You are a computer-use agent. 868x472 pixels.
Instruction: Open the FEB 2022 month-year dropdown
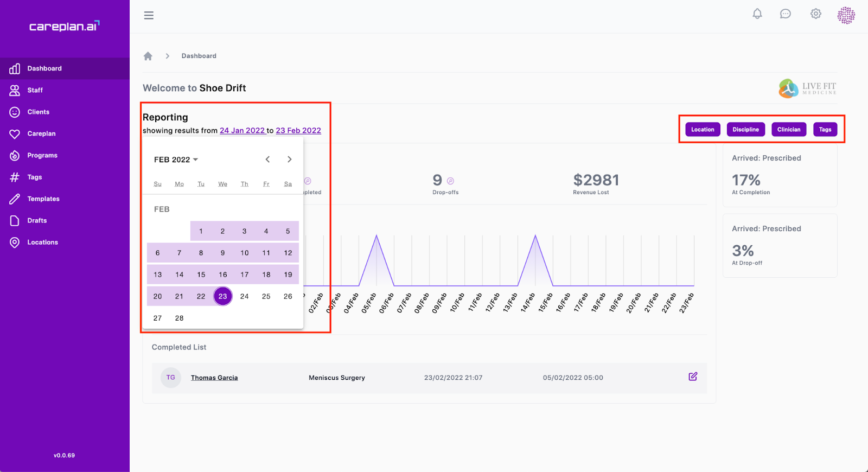[176, 160]
